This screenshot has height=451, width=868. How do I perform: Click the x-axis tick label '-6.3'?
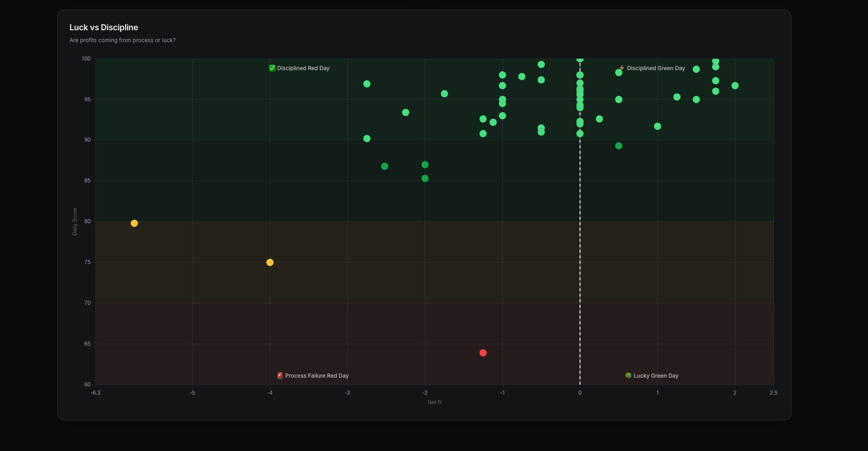tap(95, 393)
